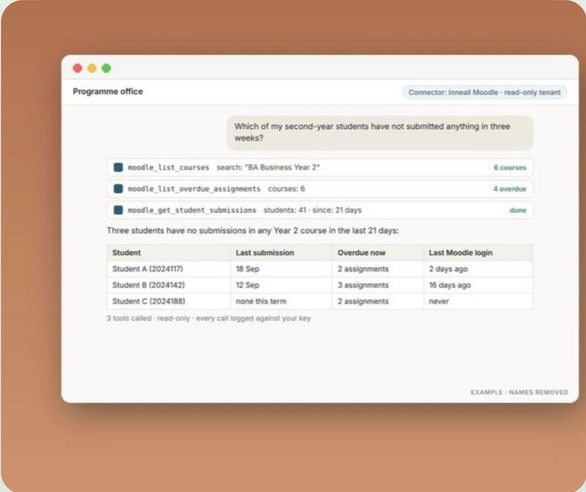The width and height of the screenshot is (586, 492).
Task: Click the moodle_list_courses tool icon
Action: [118, 167]
